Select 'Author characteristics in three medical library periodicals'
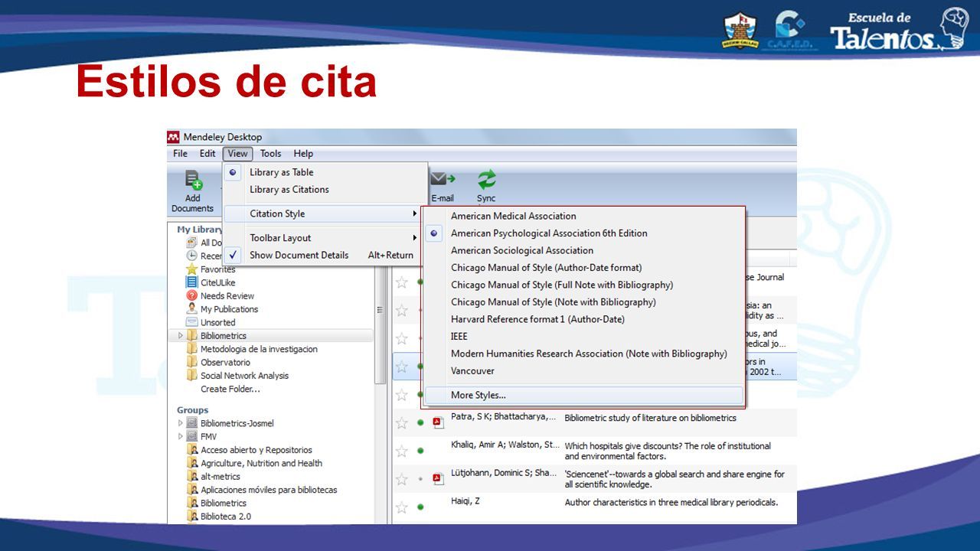Viewport: 980px width, 551px height. (x=671, y=502)
